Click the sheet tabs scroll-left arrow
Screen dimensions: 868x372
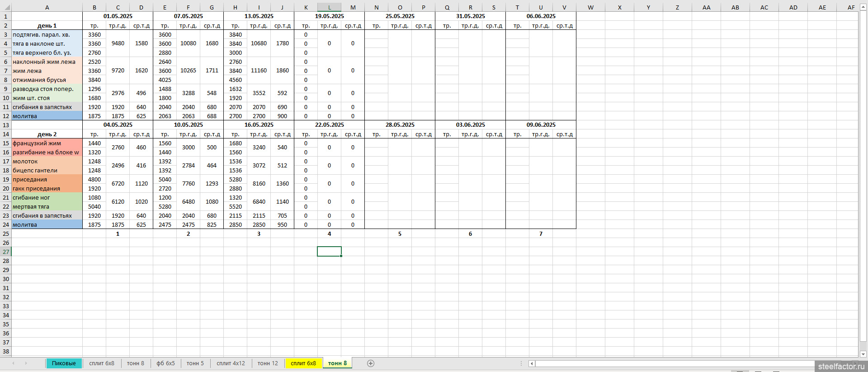(x=13, y=363)
